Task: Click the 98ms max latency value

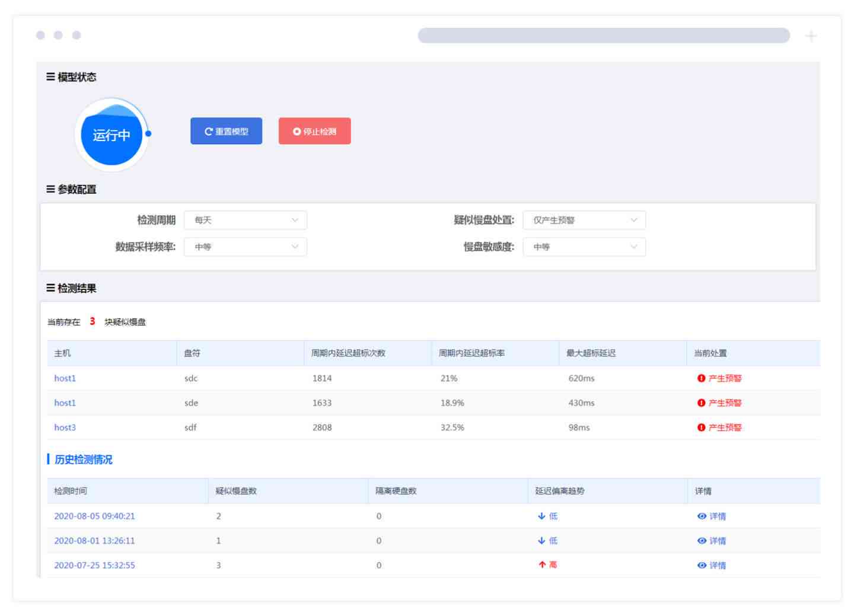Action: pyautogui.click(x=579, y=427)
